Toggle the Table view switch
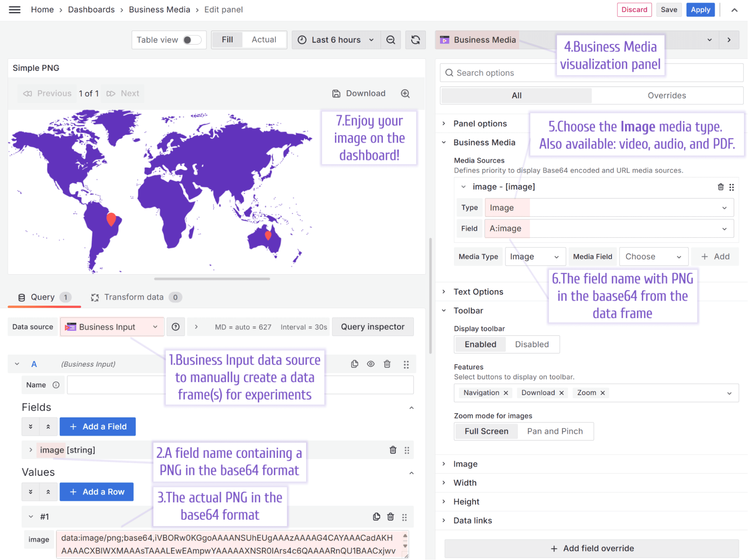 192,40
